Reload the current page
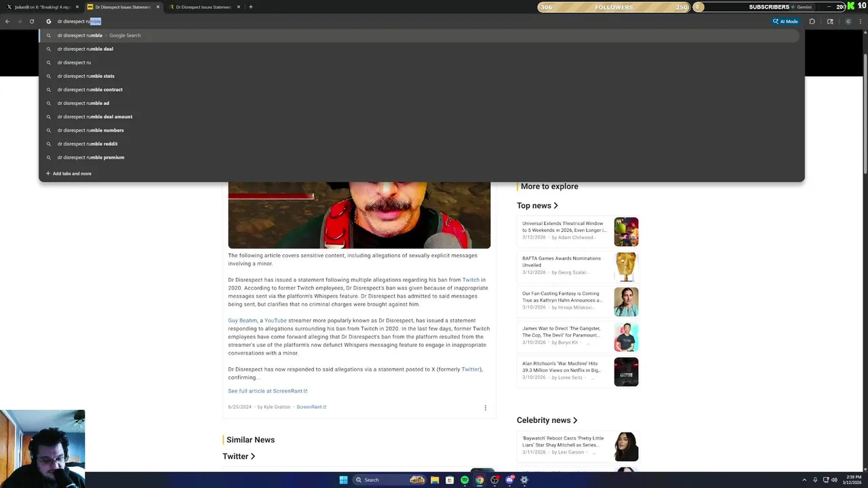The height and width of the screenshot is (488, 868). pyautogui.click(x=32, y=21)
